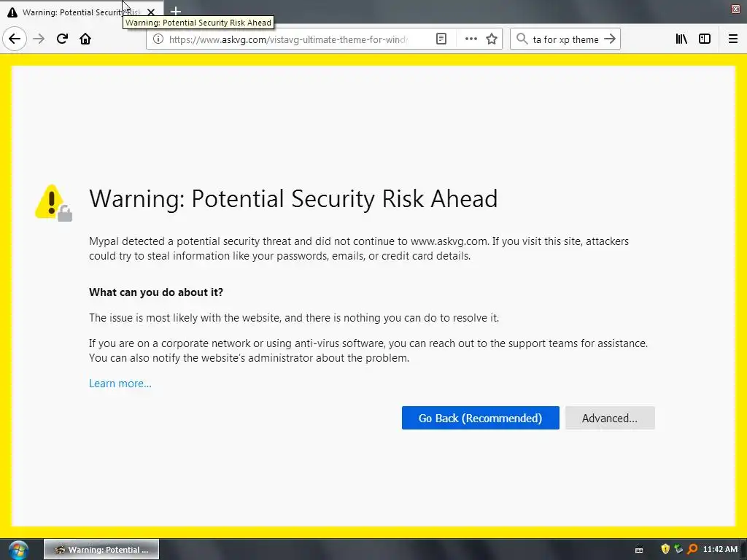Open the hamburger application menu

tap(733, 39)
